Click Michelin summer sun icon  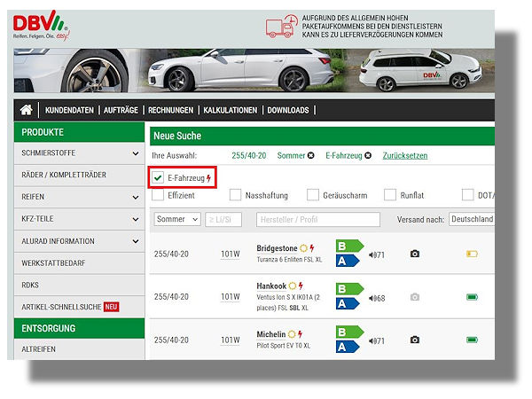292,334
